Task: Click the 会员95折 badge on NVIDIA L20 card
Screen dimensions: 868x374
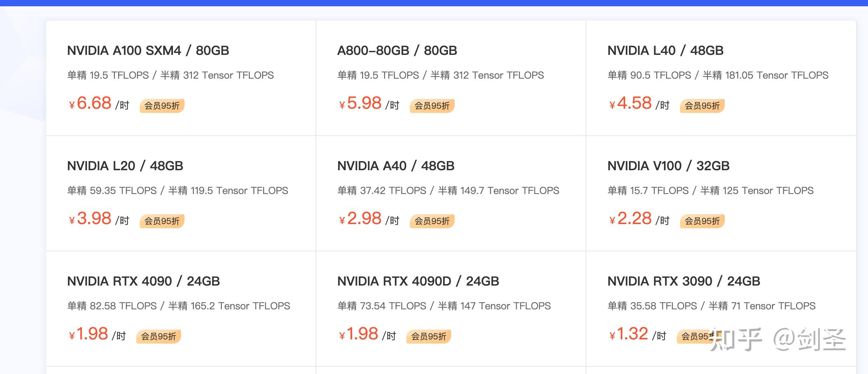Action: (x=162, y=221)
